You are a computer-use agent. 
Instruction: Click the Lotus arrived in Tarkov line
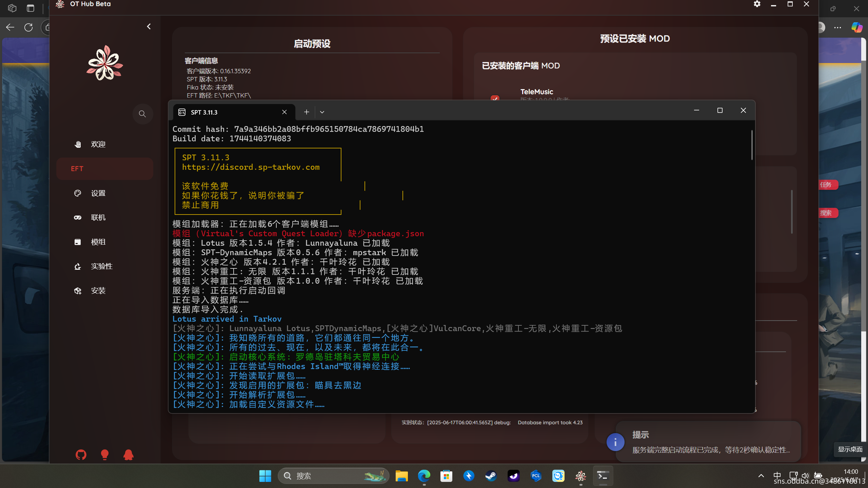[227, 319]
